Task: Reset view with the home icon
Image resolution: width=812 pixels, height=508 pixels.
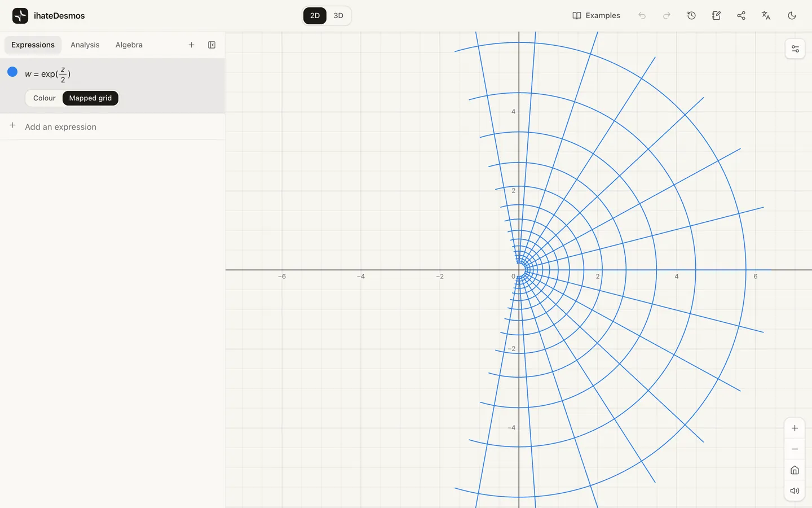Action: (x=795, y=470)
